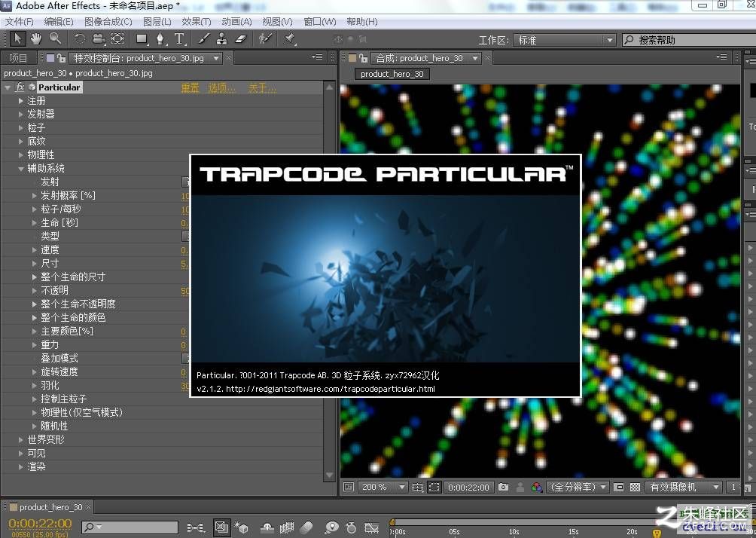The width and height of the screenshot is (756, 538).
Task: Select the Roto Brush tool
Action: click(x=265, y=39)
